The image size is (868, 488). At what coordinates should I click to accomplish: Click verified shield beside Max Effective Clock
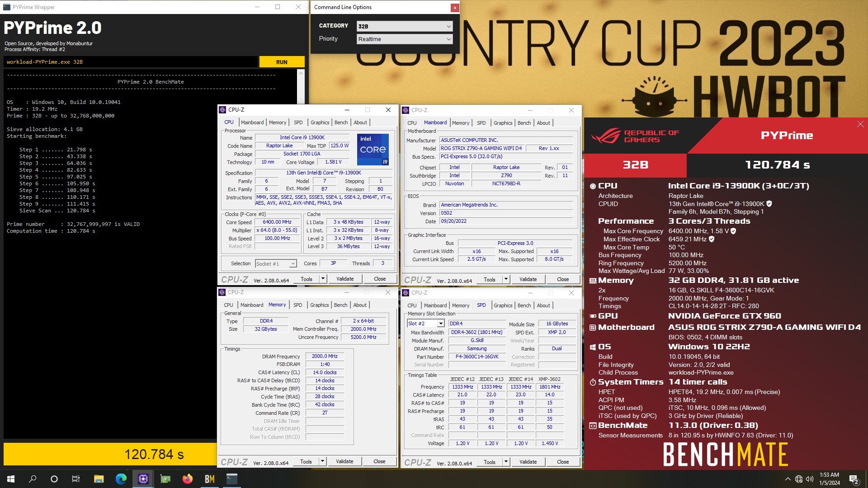[x=712, y=239]
